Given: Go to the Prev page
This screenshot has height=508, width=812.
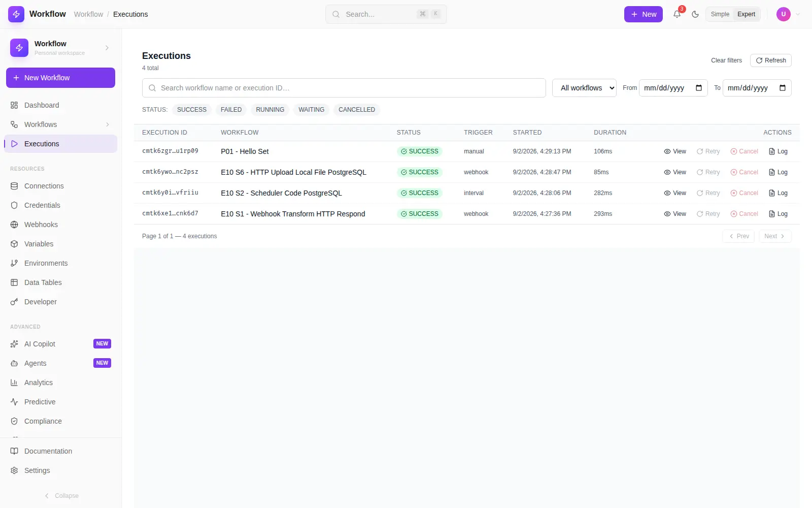Looking at the screenshot, I should (738, 236).
